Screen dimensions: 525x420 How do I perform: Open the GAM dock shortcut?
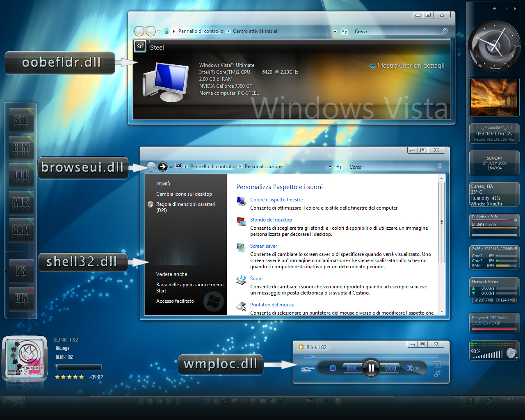click(21, 231)
